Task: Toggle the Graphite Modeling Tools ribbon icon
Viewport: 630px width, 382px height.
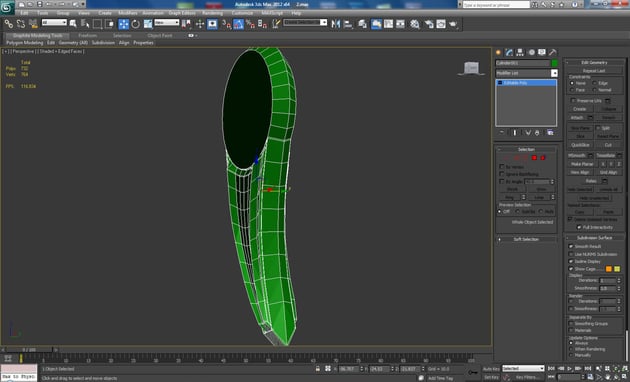Action: click(376, 24)
